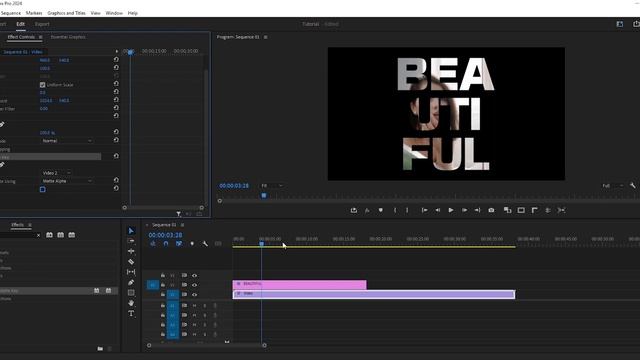Viewport: 640px width, 360px height.
Task: Open the Markers menu
Action: coord(34,13)
